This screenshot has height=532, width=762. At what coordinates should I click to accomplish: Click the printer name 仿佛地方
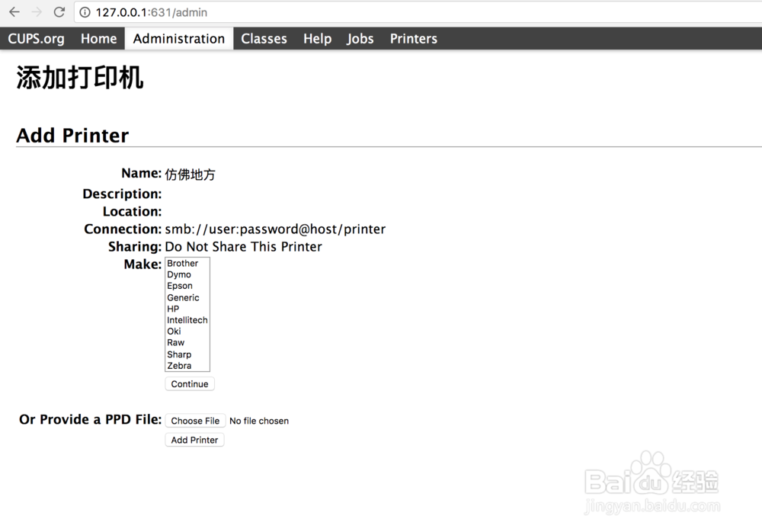click(190, 174)
